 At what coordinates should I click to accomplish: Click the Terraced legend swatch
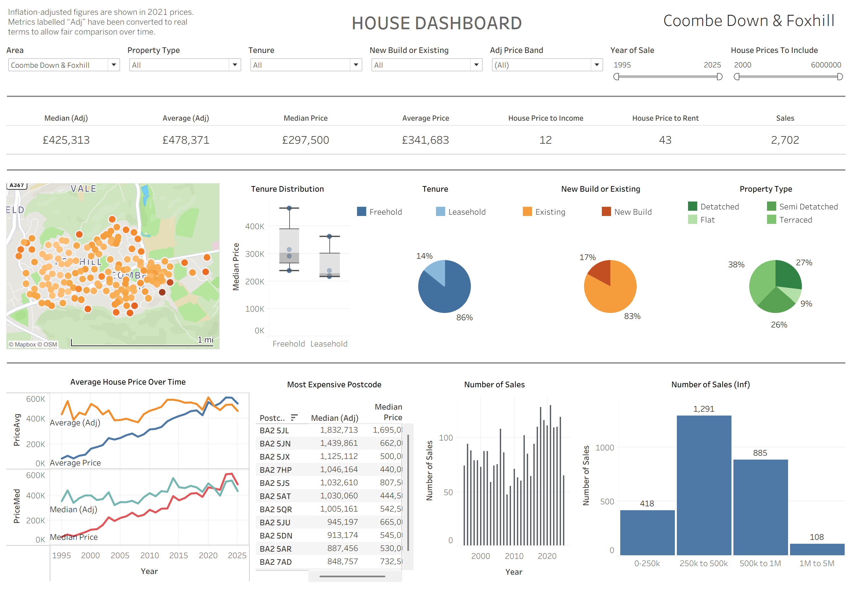[772, 220]
